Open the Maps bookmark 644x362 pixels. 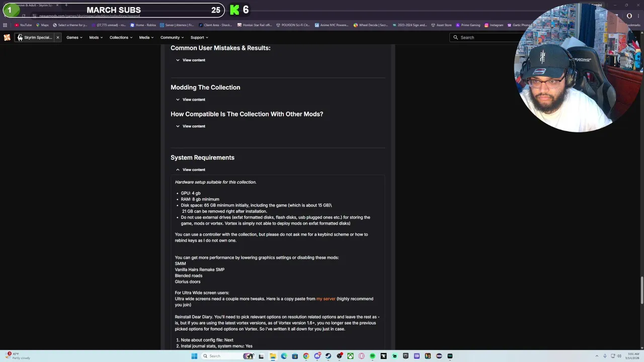(x=42, y=25)
